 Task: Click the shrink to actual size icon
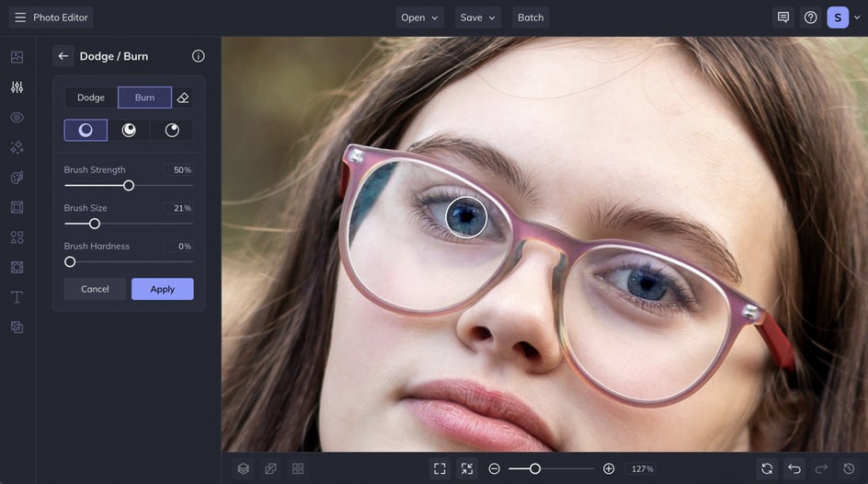(467, 469)
